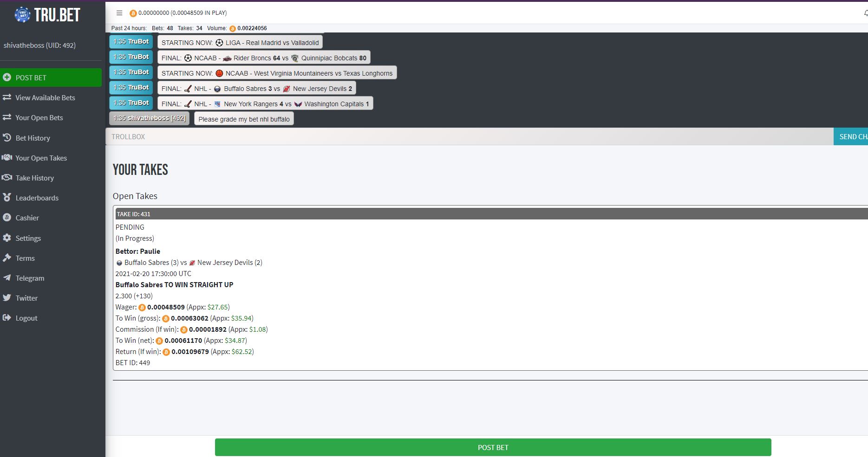
Task: Click the gear icon beside Settings
Action: [x=7, y=238]
